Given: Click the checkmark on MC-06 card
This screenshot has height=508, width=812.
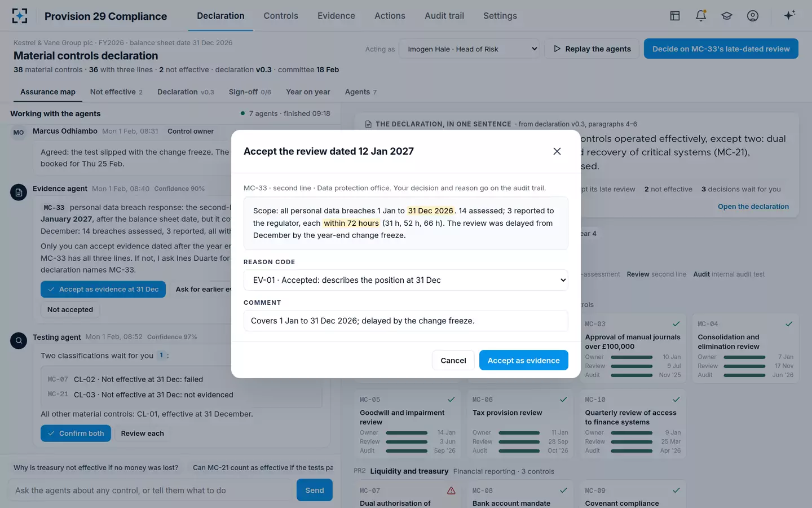Looking at the screenshot, I should pyautogui.click(x=563, y=400).
